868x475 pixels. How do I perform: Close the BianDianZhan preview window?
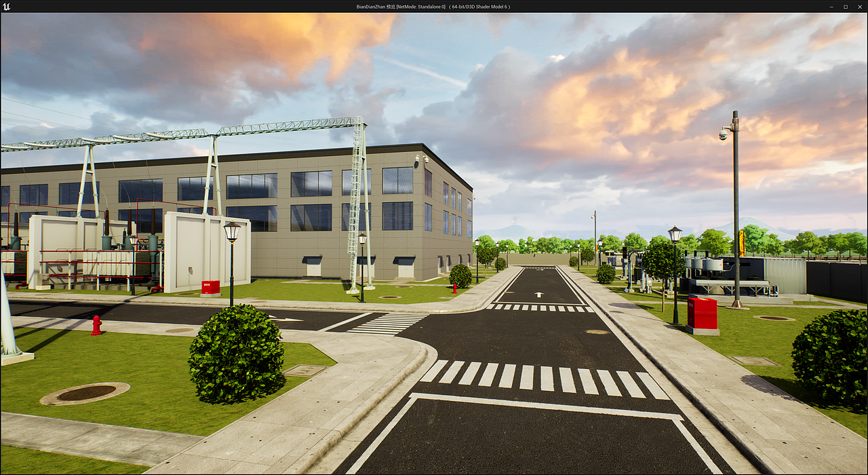(860, 6)
